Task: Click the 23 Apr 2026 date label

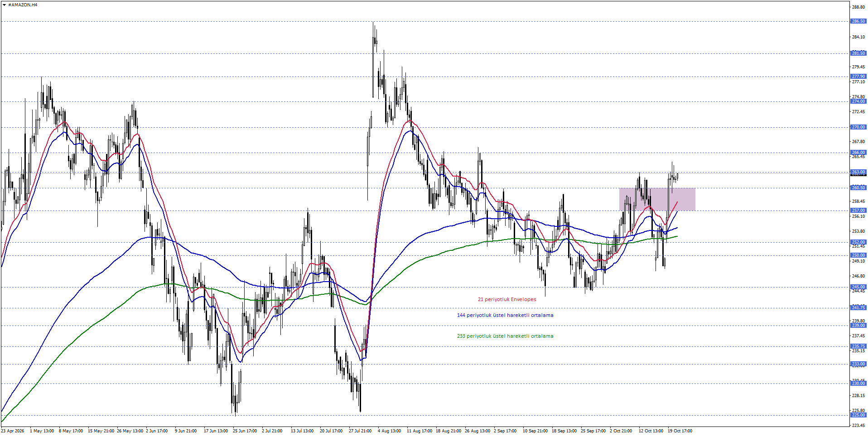Action: (x=13, y=431)
